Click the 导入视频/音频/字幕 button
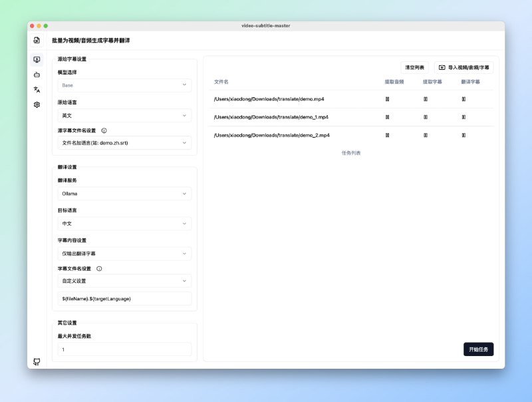 pyautogui.click(x=464, y=68)
